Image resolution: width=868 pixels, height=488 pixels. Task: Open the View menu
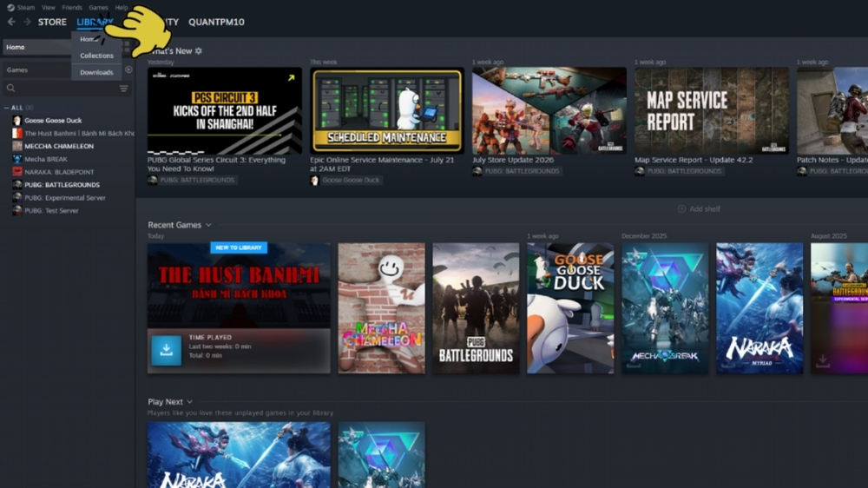point(49,7)
